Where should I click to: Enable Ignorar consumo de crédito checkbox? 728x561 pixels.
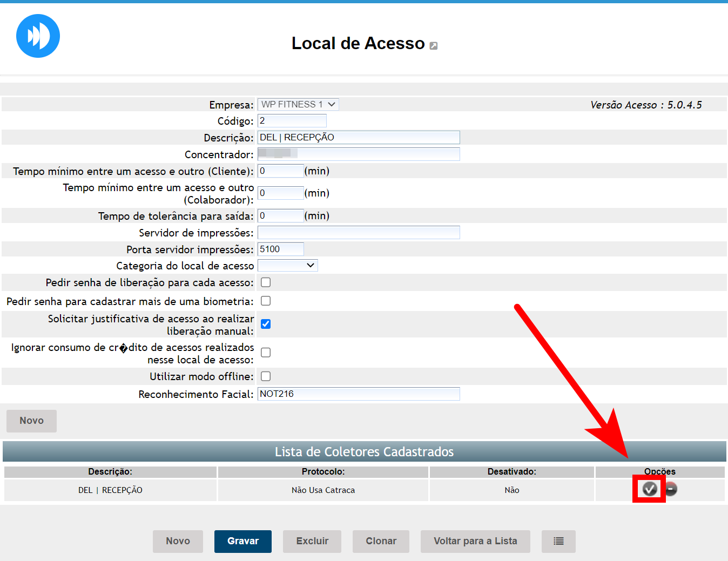pyautogui.click(x=266, y=353)
